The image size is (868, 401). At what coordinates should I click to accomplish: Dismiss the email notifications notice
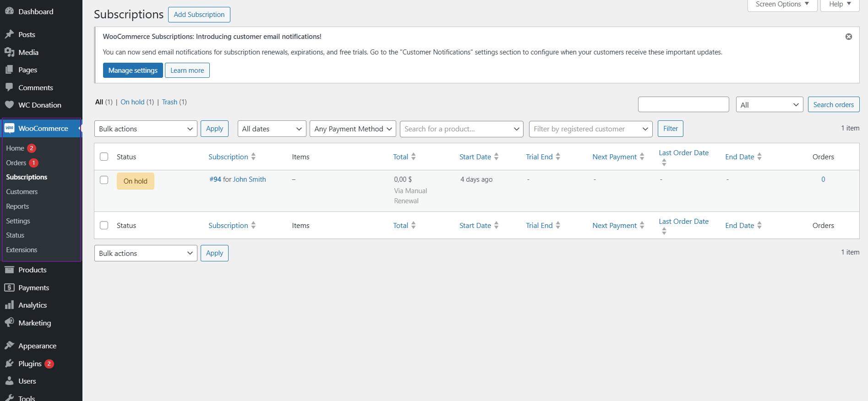pyautogui.click(x=849, y=37)
